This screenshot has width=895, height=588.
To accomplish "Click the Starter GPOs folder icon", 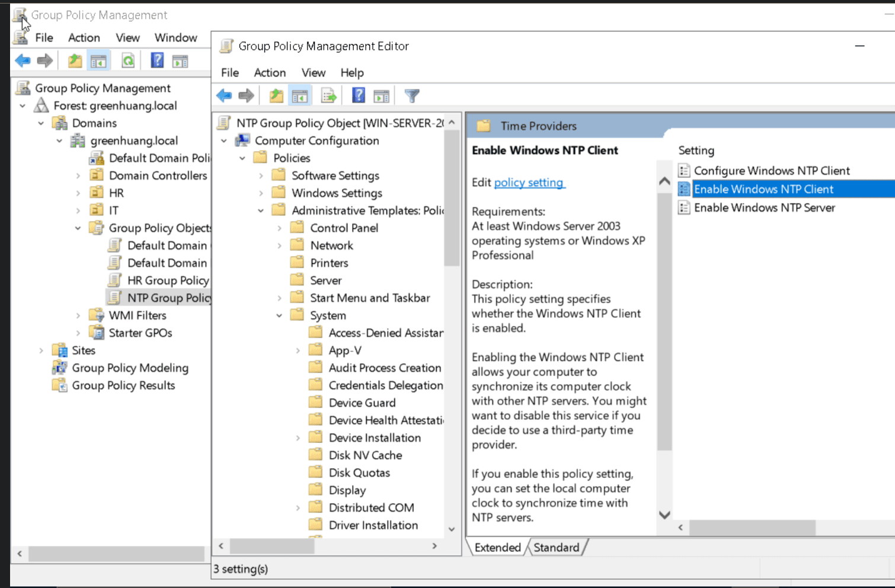I will point(97,333).
